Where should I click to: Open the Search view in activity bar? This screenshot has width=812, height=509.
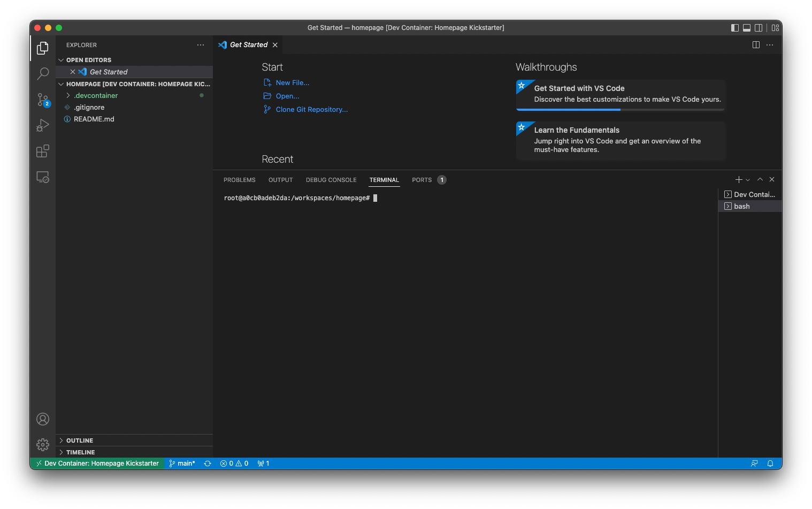(x=43, y=73)
